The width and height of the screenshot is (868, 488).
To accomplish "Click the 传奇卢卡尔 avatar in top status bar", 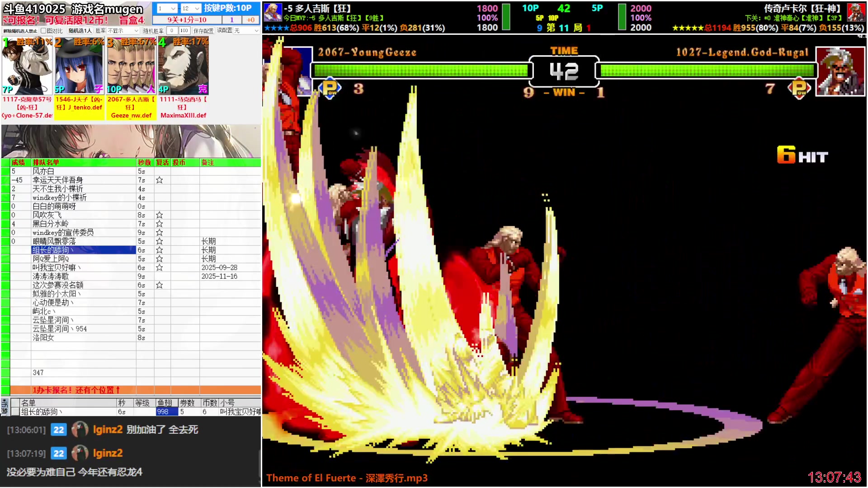I will pyautogui.click(x=856, y=12).
